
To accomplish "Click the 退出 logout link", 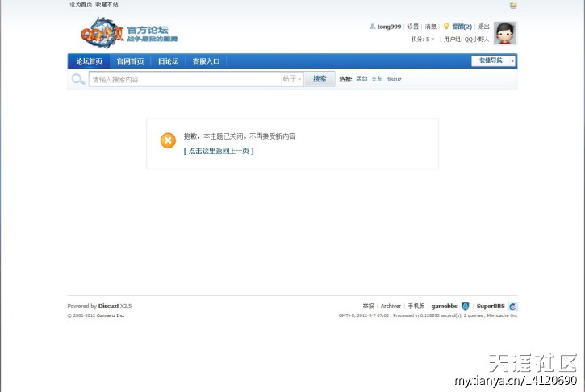I will pyautogui.click(x=484, y=27).
